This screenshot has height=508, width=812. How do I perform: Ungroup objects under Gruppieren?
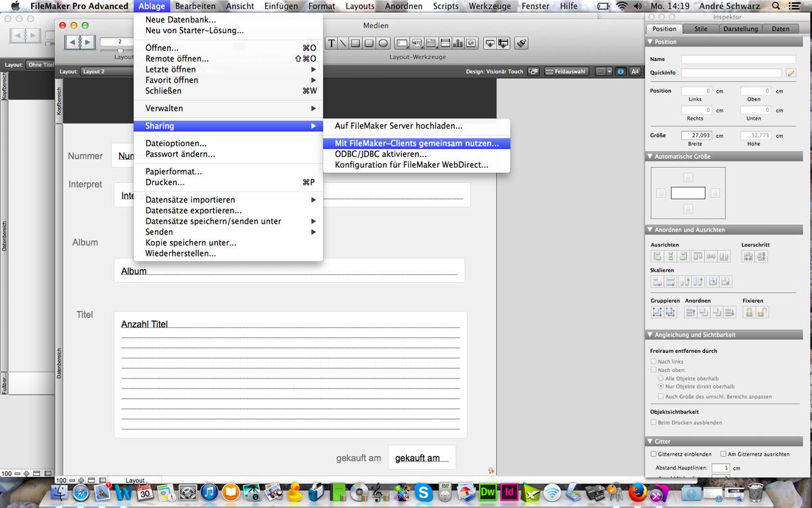[670, 312]
